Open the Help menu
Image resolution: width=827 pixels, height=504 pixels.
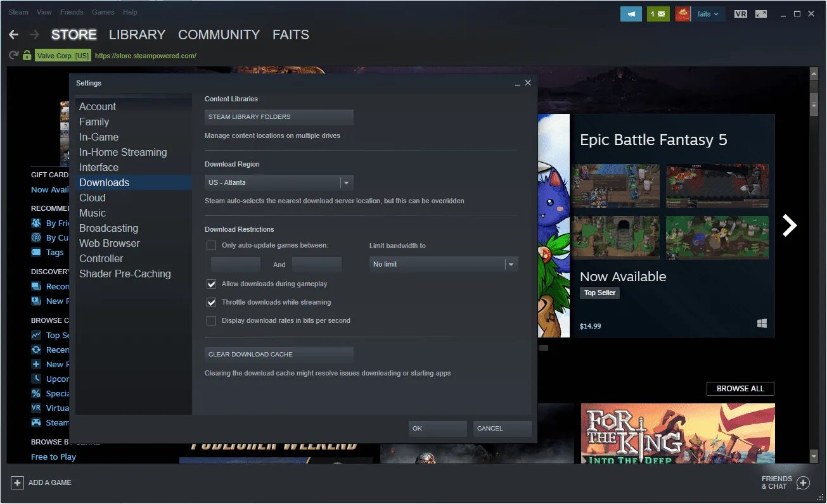coord(130,12)
